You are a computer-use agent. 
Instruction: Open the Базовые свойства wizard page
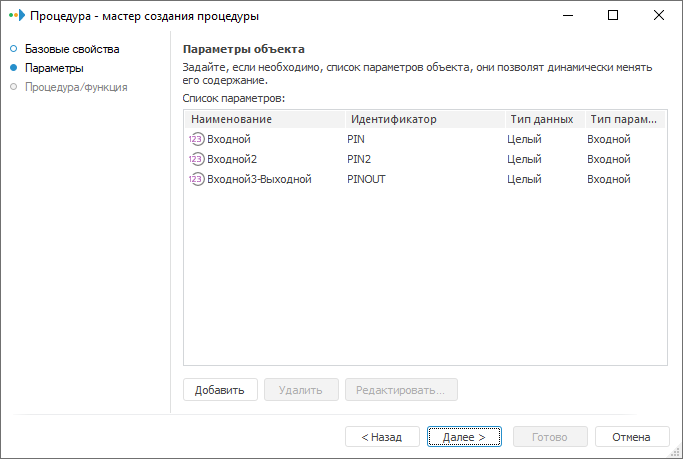click(72, 48)
